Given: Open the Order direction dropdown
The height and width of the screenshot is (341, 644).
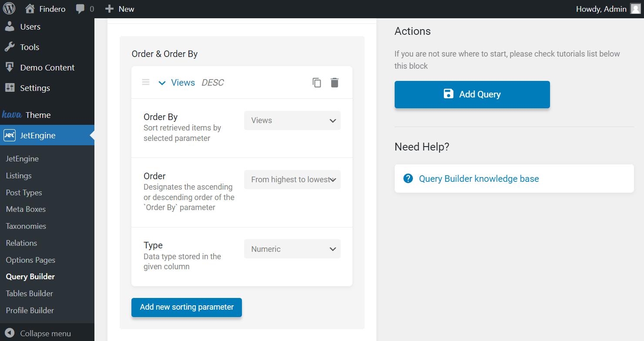Looking at the screenshot, I should [292, 180].
